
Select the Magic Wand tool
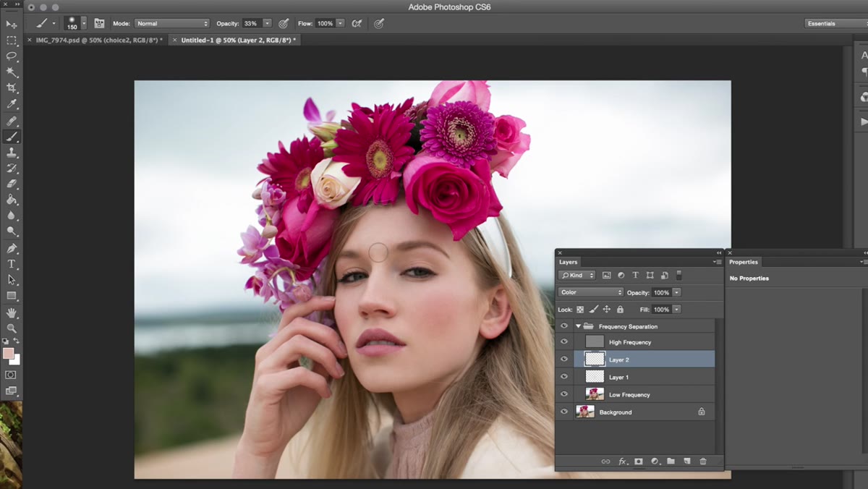click(x=12, y=72)
